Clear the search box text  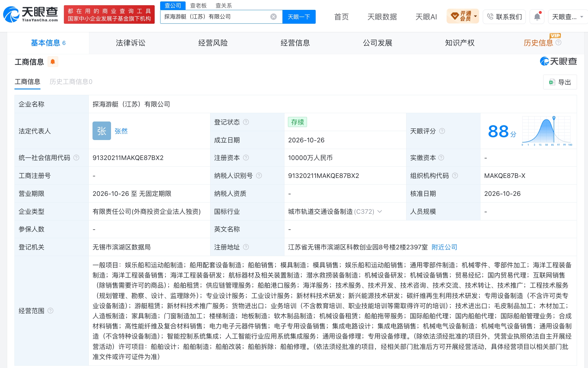[273, 17]
